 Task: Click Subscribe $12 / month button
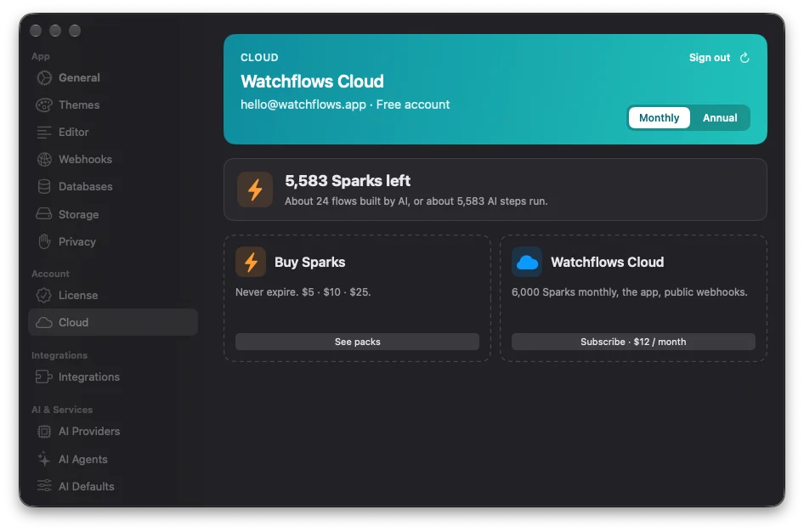pyautogui.click(x=633, y=342)
